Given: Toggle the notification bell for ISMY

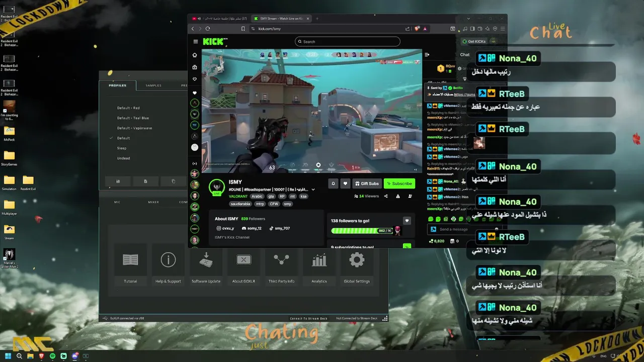Looking at the screenshot, I should pos(333,184).
